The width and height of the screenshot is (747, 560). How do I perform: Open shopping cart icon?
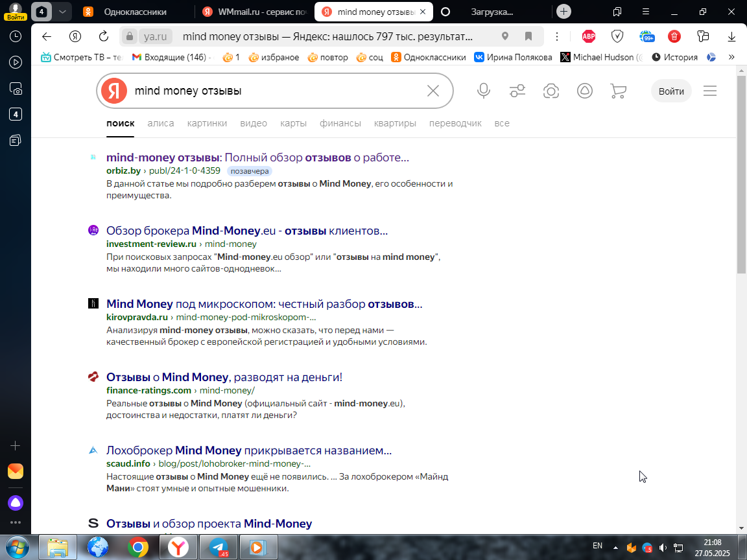[x=619, y=91]
